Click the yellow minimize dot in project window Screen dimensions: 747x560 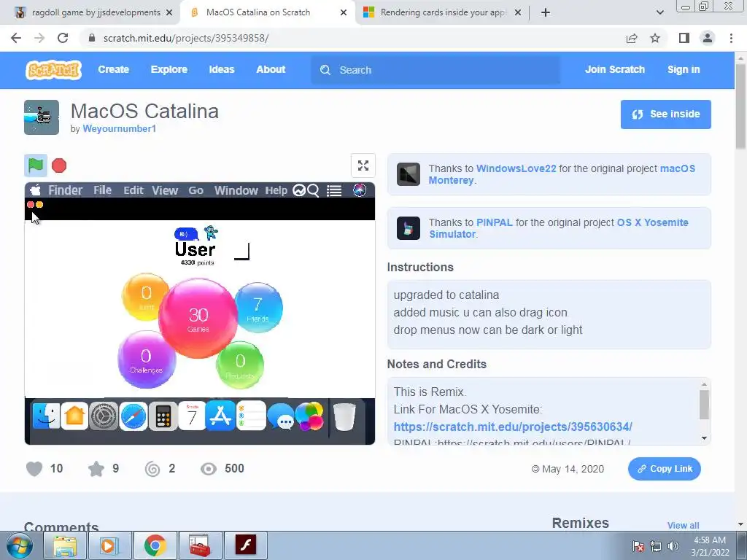pos(39,205)
